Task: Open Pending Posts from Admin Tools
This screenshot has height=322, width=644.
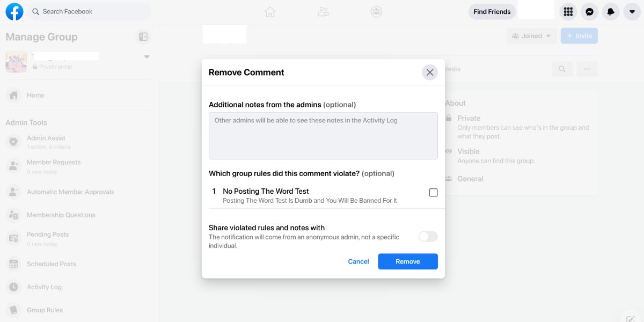Action: 47,234
